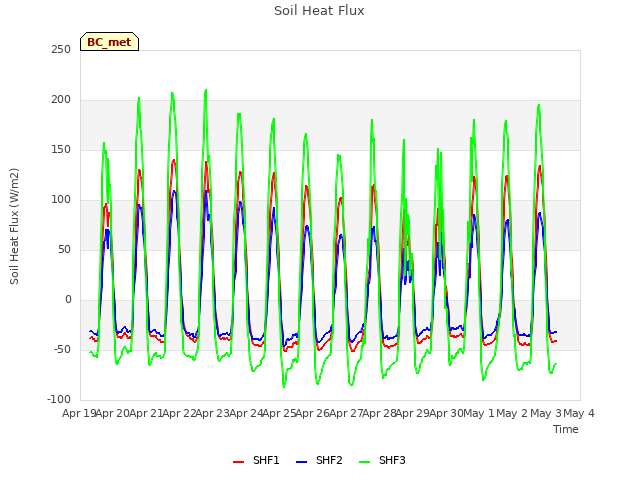Click the Soil Heat Flux (W/m2) axis label
This screenshot has height=480, width=640.
tap(15, 226)
